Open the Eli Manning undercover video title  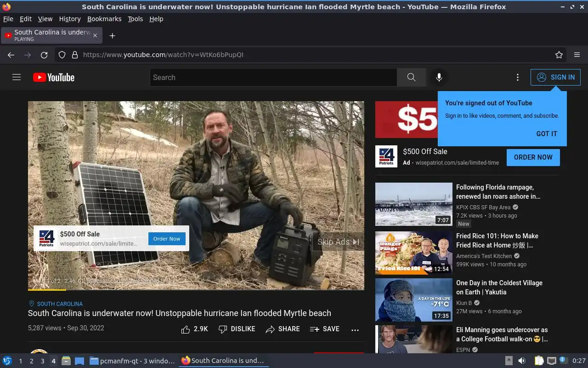pyautogui.click(x=502, y=334)
